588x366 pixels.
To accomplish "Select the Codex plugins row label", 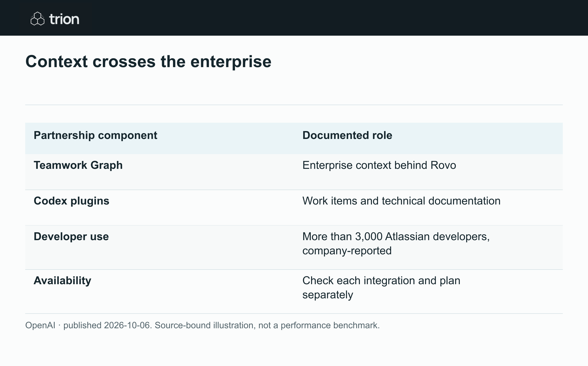I will click(71, 201).
